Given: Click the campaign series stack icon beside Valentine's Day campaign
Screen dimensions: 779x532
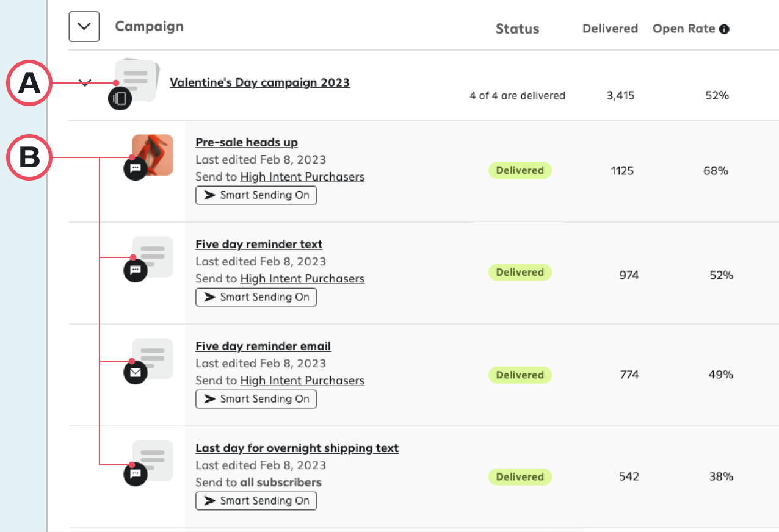Looking at the screenshot, I should coord(120,98).
